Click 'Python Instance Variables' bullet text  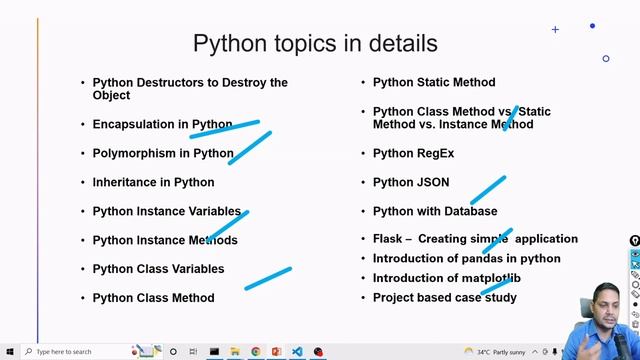point(167,211)
